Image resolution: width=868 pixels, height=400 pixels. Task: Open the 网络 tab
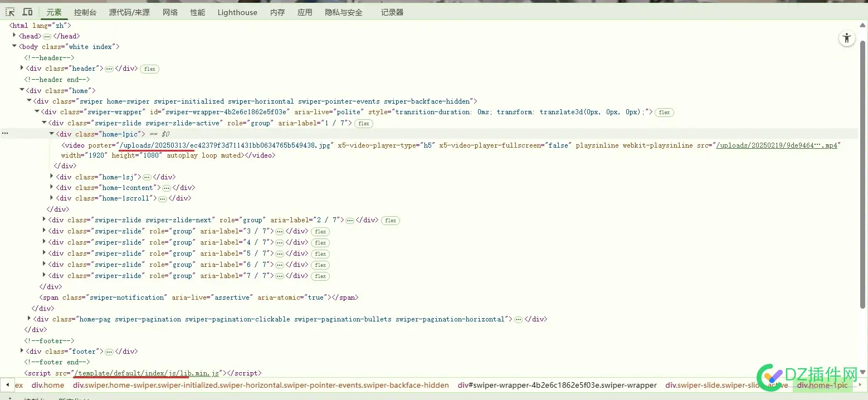click(x=170, y=12)
